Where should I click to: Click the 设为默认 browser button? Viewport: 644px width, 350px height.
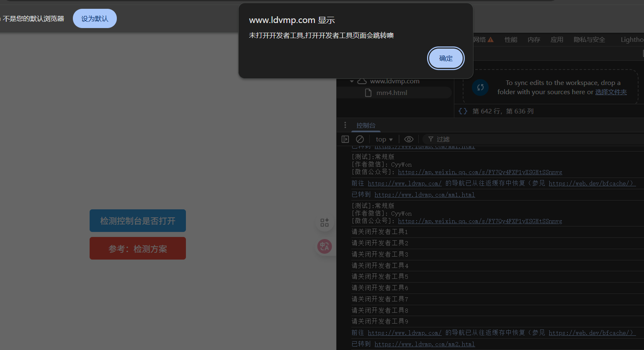[x=95, y=19]
